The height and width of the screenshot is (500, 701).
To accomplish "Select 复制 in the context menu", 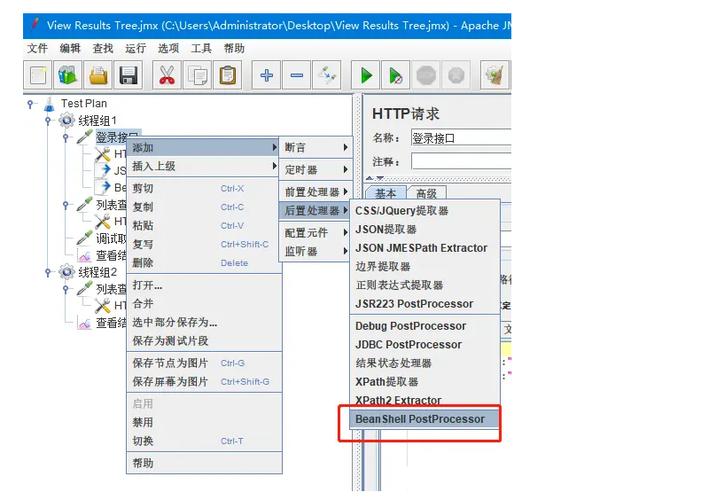I will (x=204, y=207).
